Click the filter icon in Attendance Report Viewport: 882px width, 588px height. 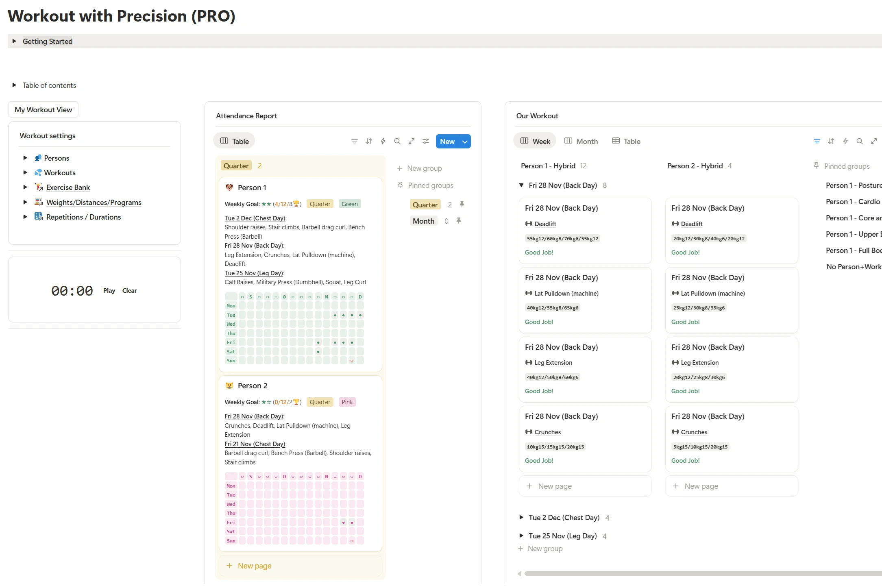(x=354, y=141)
